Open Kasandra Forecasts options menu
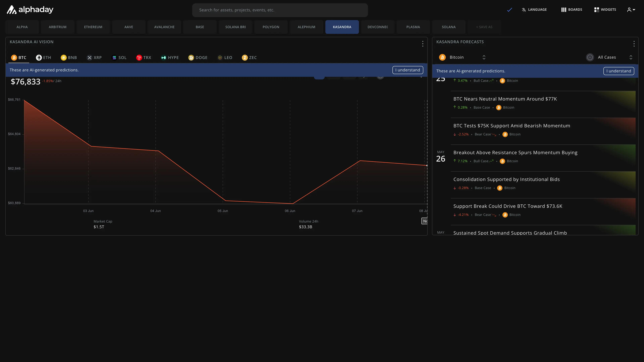The height and width of the screenshot is (362, 644). point(634,44)
